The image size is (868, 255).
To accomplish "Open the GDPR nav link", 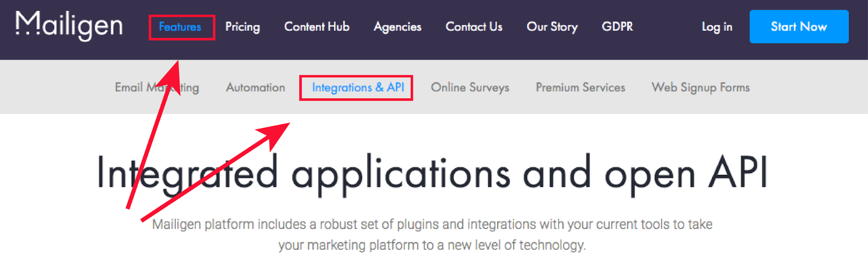I will click(617, 27).
